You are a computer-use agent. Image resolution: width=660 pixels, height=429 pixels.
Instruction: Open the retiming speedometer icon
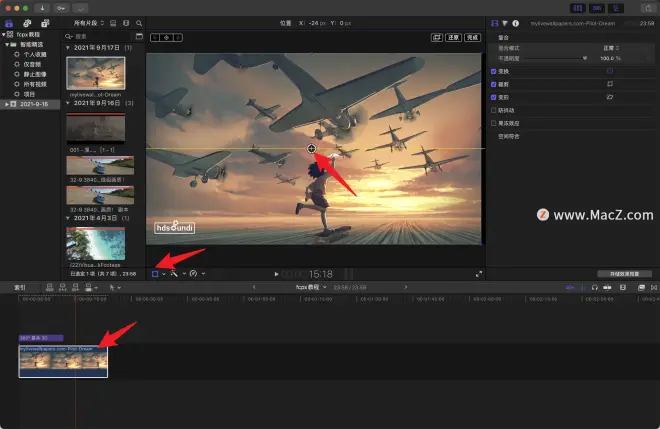pyautogui.click(x=193, y=274)
